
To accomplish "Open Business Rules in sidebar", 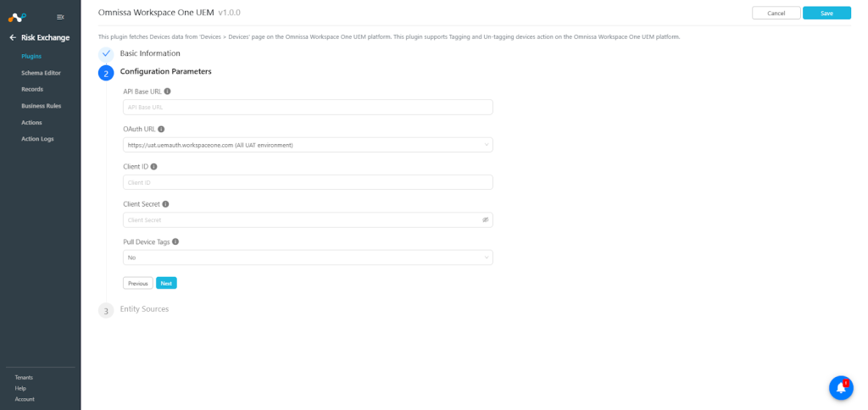I will tap(41, 106).
